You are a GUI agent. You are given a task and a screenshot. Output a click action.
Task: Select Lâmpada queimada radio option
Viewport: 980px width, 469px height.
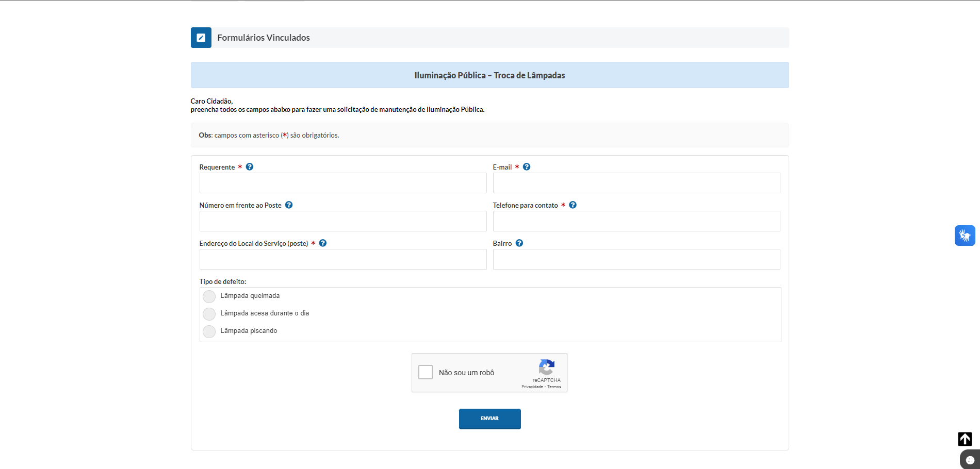pos(209,296)
